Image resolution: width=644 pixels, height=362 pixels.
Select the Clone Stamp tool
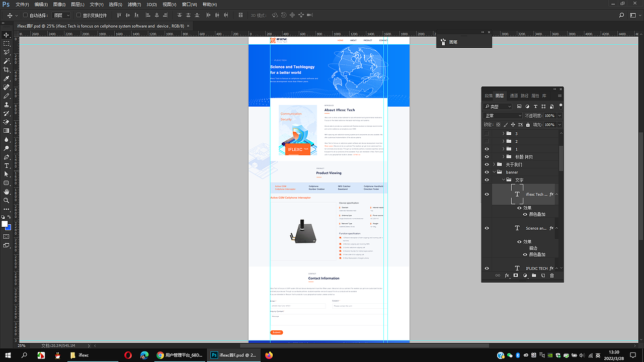7,105
